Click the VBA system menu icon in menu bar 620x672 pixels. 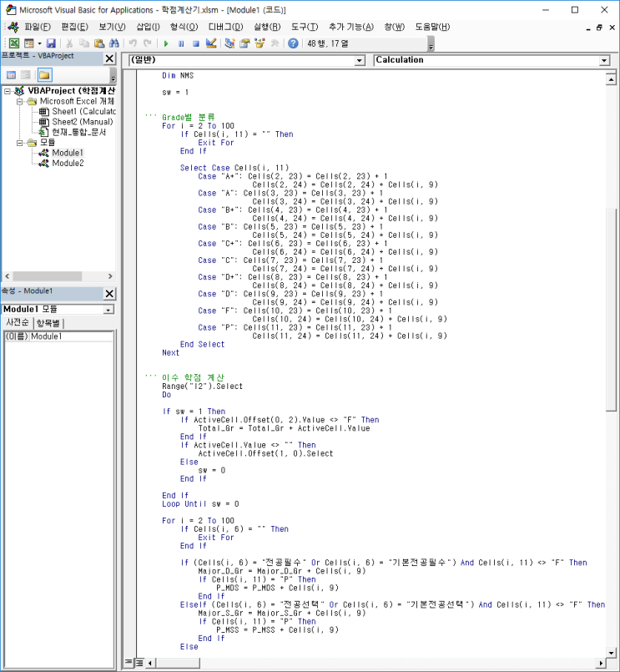coord(13,27)
